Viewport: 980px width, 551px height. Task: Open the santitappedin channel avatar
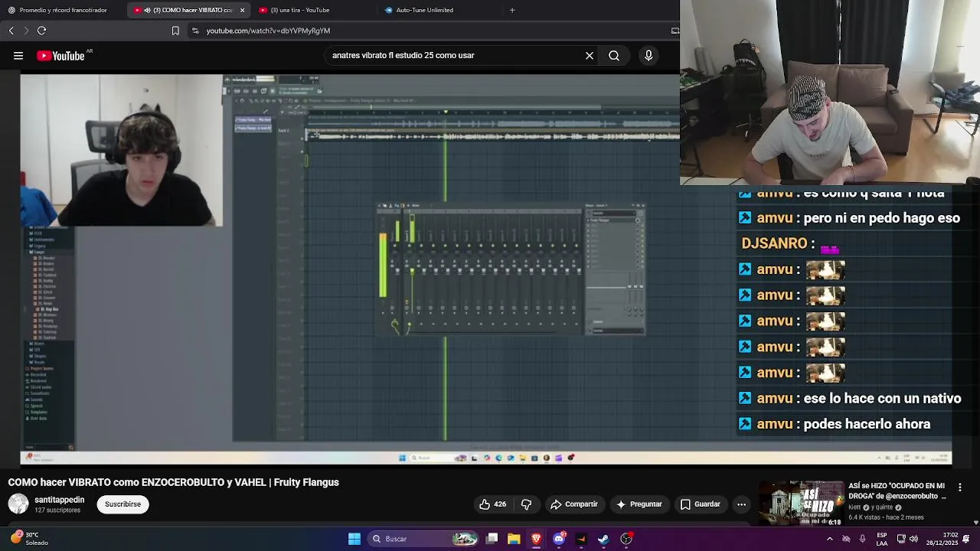pos(18,504)
